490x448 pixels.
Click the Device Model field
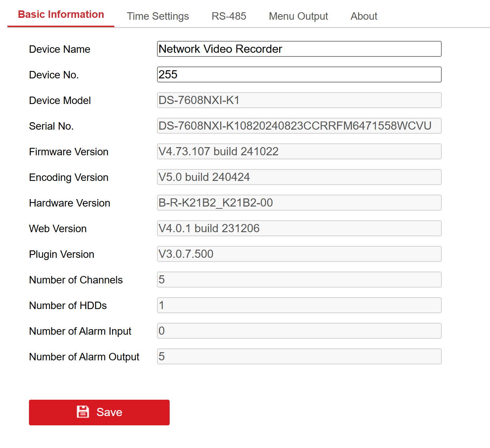click(x=299, y=100)
